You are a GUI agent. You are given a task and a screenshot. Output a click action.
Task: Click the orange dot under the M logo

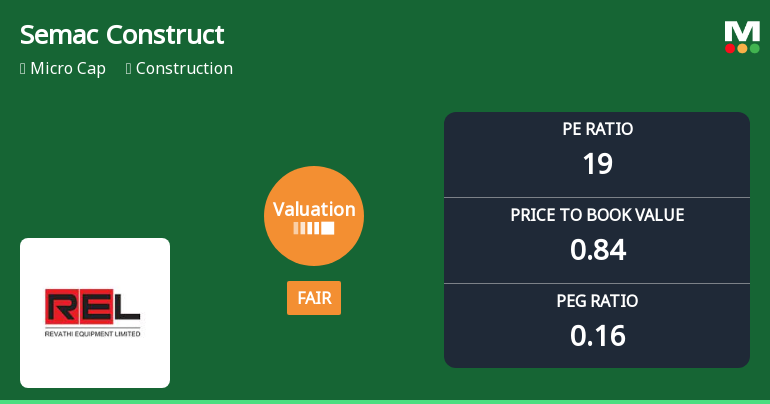[x=742, y=48]
